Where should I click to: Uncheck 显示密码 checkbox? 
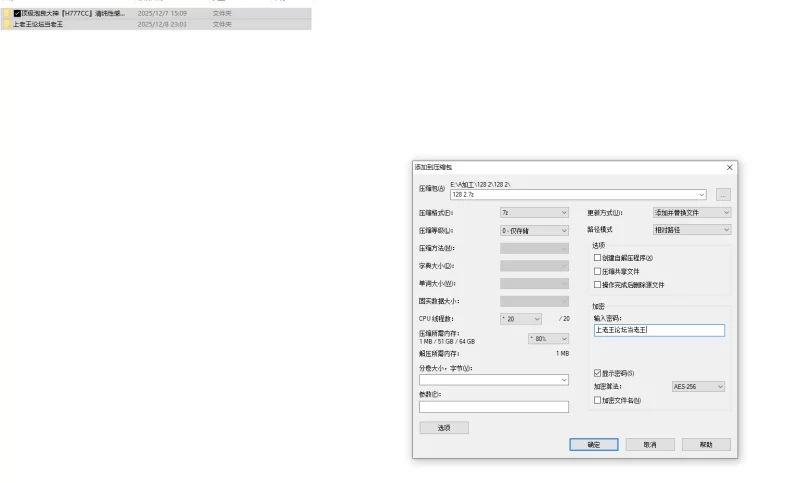597,373
